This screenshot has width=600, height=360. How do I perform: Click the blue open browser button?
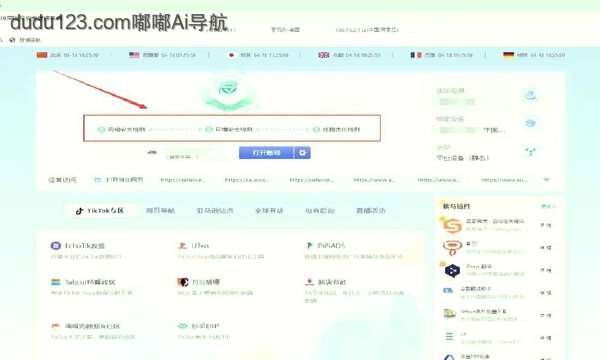click(266, 153)
